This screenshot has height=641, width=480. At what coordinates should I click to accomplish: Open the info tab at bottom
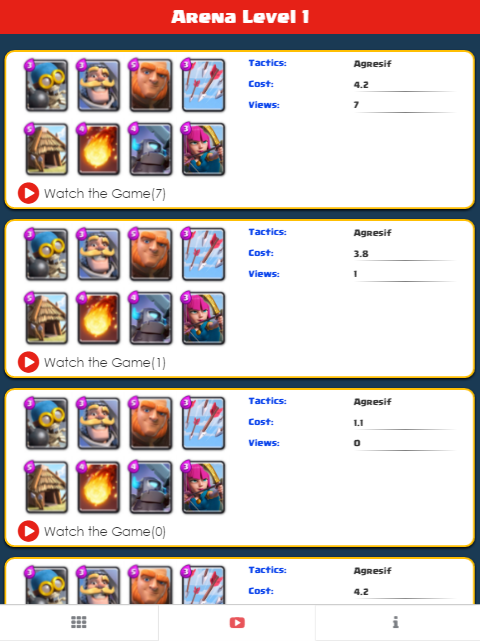(395, 622)
